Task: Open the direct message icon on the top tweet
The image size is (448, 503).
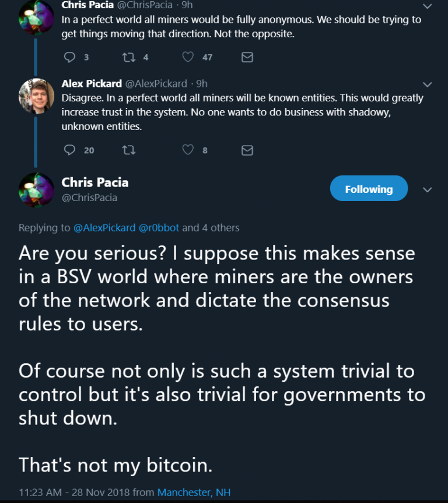Action: pyautogui.click(x=247, y=57)
